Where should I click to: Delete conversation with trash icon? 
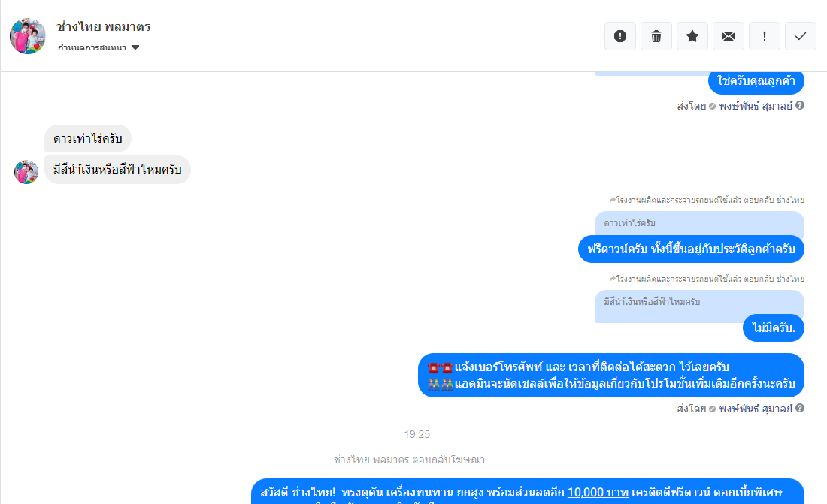(x=656, y=36)
